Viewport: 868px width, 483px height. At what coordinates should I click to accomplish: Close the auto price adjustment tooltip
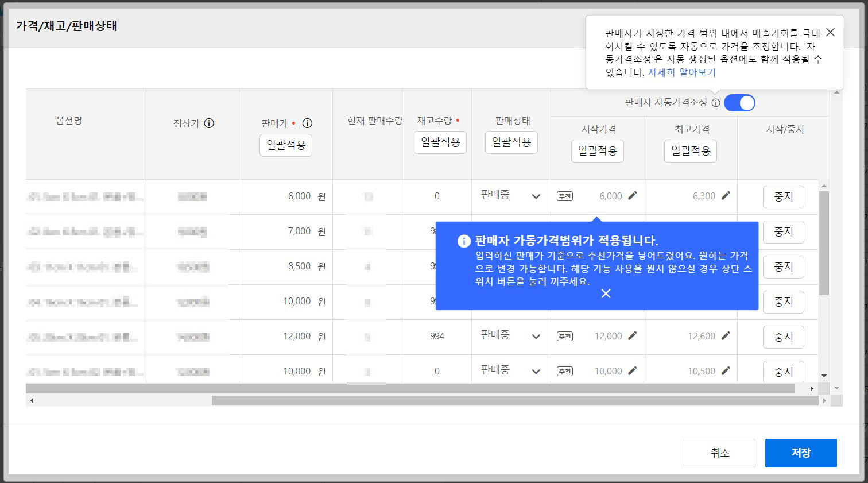830,32
